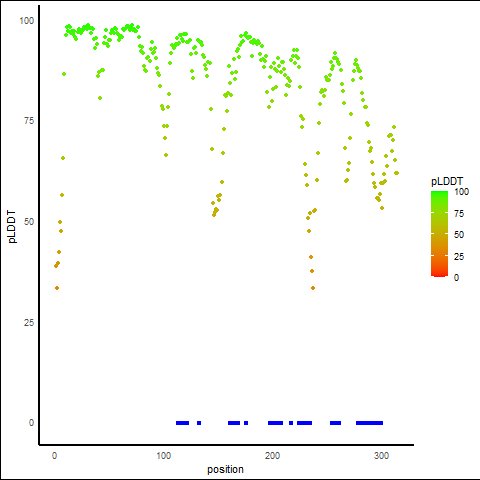Click the lowest orange point in the dip past 200
The image size is (480, 480).
pos(313,288)
